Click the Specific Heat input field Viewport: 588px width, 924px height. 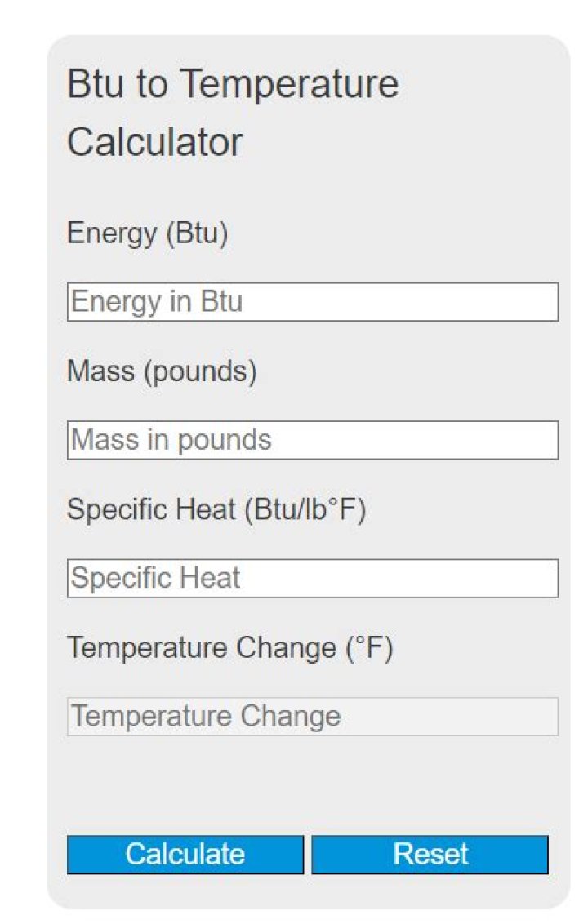310,578
